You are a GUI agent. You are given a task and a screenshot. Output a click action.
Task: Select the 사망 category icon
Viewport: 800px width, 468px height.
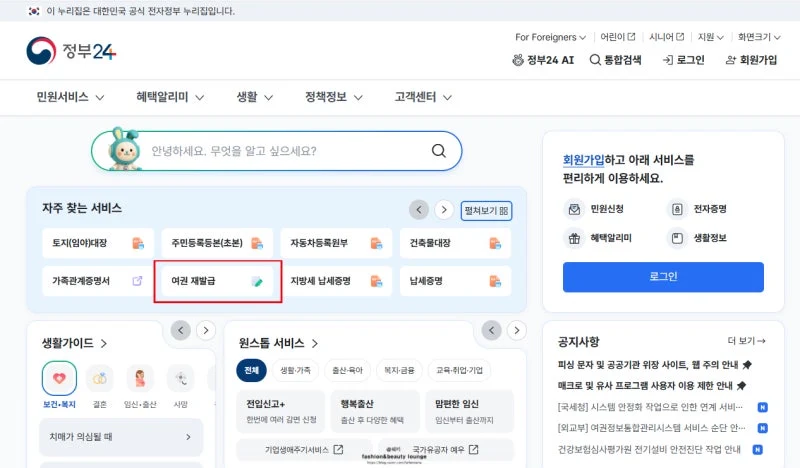[x=181, y=379]
